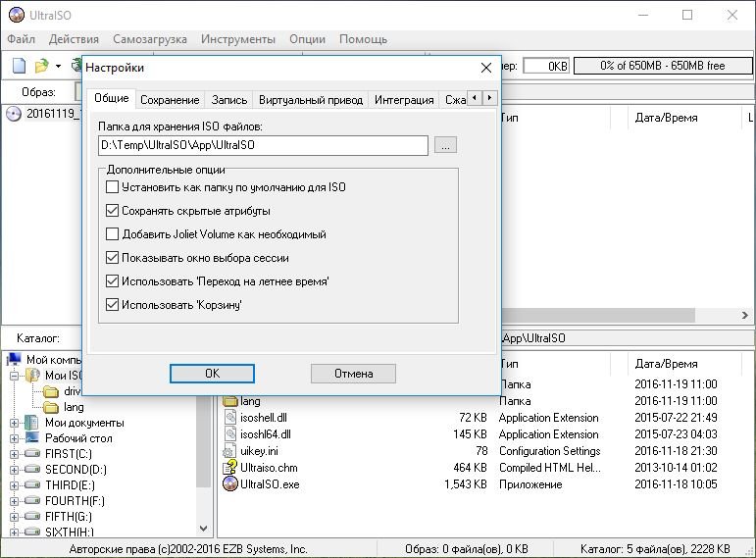Click the FOURTH(F:) drive icon

pyautogui.click(x=32, y=500)
